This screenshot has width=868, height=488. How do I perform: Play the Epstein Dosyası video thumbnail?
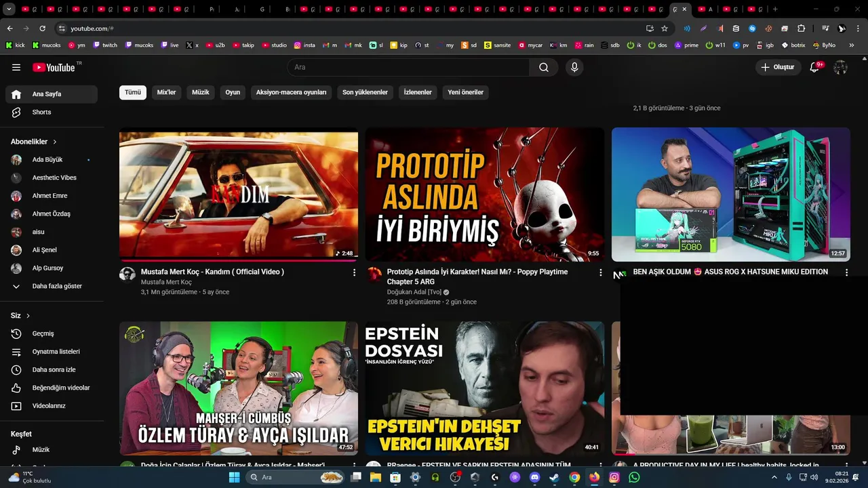tap(485, 388)
